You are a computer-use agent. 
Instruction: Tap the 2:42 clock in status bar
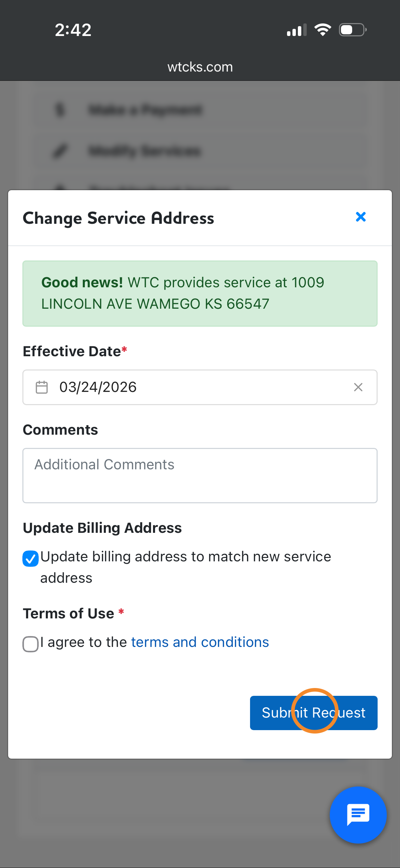(73, 30)
